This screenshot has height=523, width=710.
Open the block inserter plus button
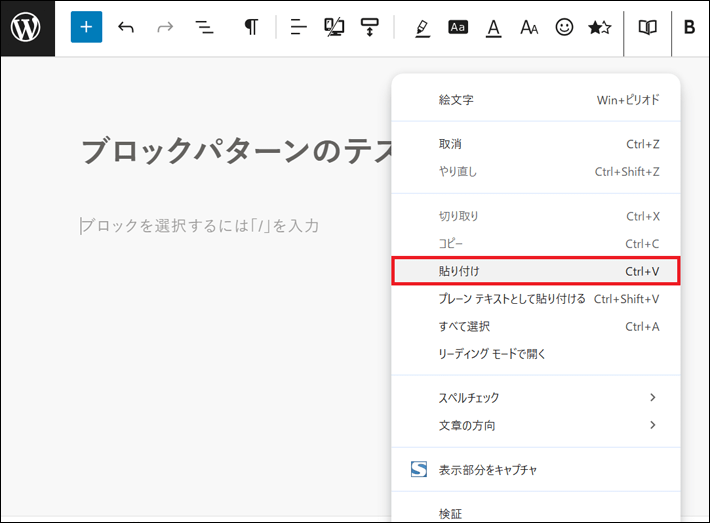tap(86, 28)
